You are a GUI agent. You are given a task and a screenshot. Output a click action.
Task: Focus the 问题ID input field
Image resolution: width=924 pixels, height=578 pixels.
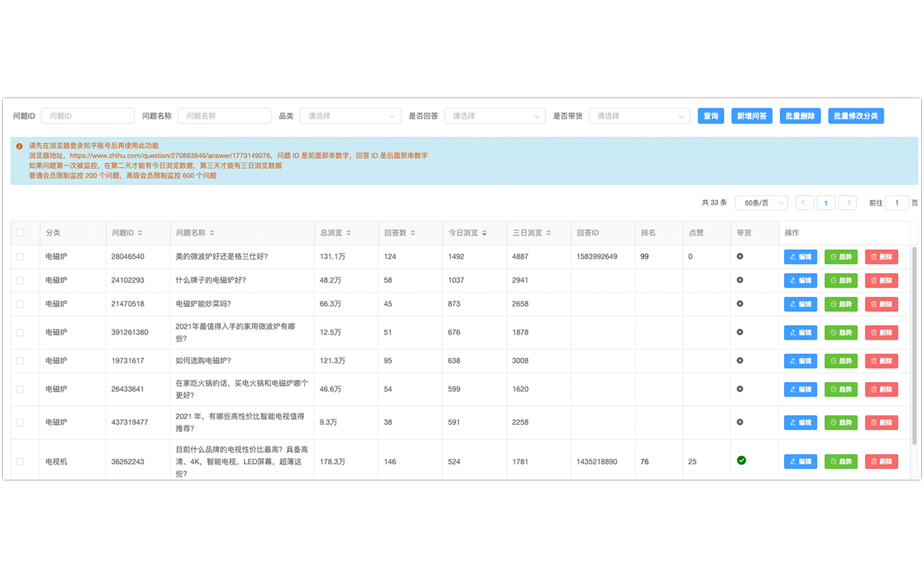click(88, 116)
